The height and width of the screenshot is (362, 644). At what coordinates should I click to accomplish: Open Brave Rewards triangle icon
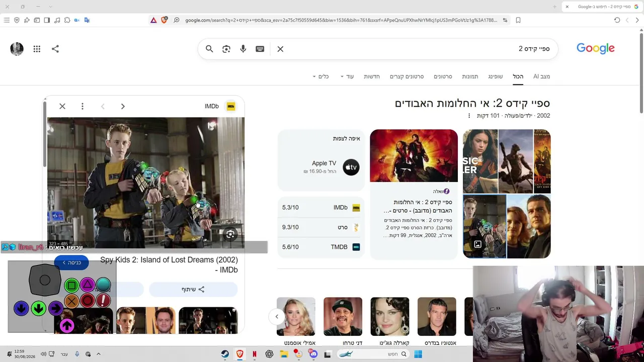coord(153,20)
